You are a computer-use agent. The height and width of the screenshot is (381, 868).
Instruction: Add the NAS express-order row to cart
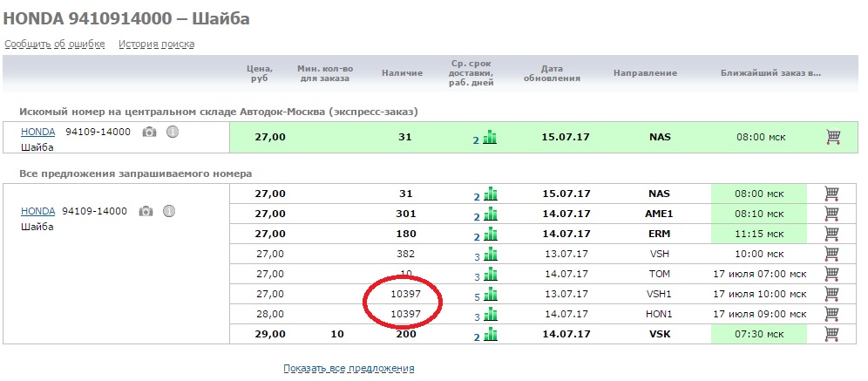(x=832, y=137)
